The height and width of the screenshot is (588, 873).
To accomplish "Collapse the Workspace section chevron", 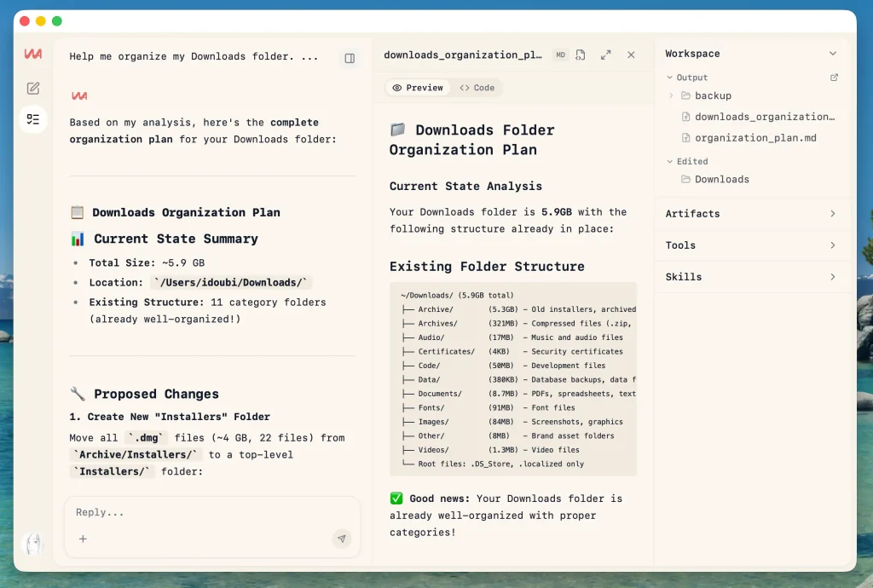I will (831, 53).
